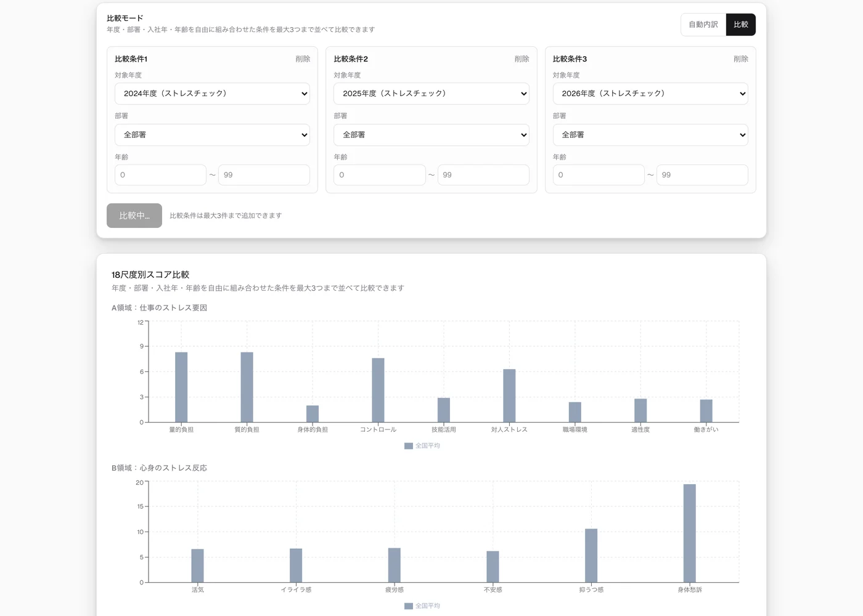Open 対象年度 dropdown in 比較条件3
The height and width of the screenshot is (616, 863).
(650, 94)
